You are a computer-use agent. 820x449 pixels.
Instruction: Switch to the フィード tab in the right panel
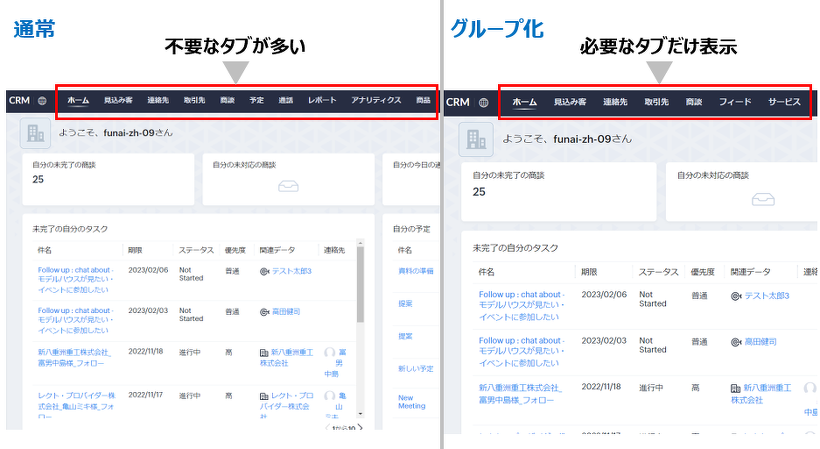pos(735,102)
